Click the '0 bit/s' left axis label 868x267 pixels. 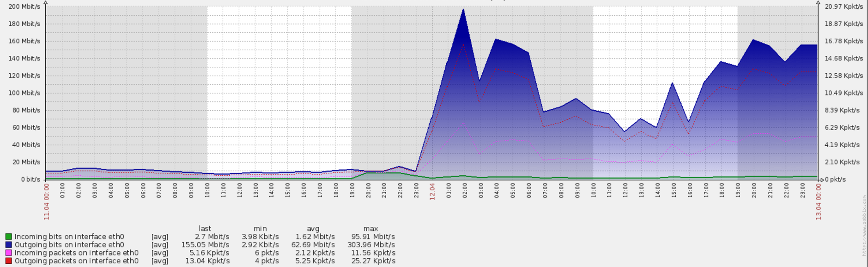(x=31, y=179)
